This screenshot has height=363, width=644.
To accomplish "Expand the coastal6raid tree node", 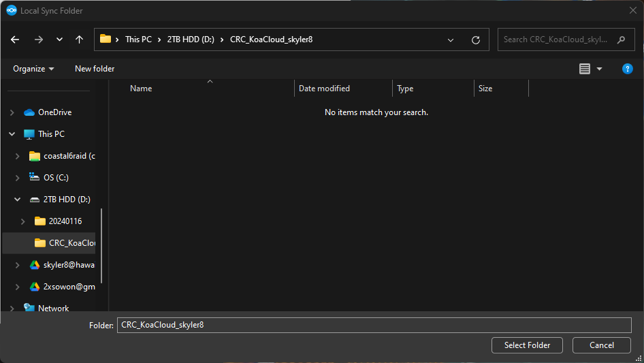I will point(17,156).
